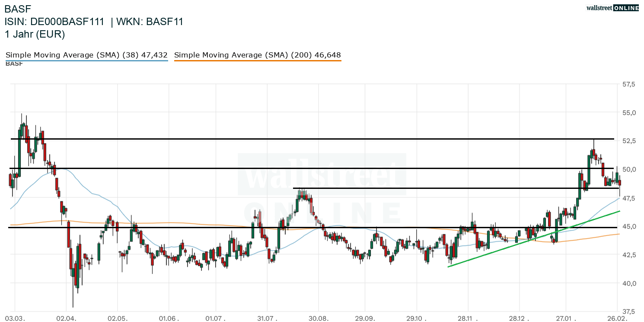
Task: Toggle the SMA (200) legend entry
Action: tap(257, 55)
